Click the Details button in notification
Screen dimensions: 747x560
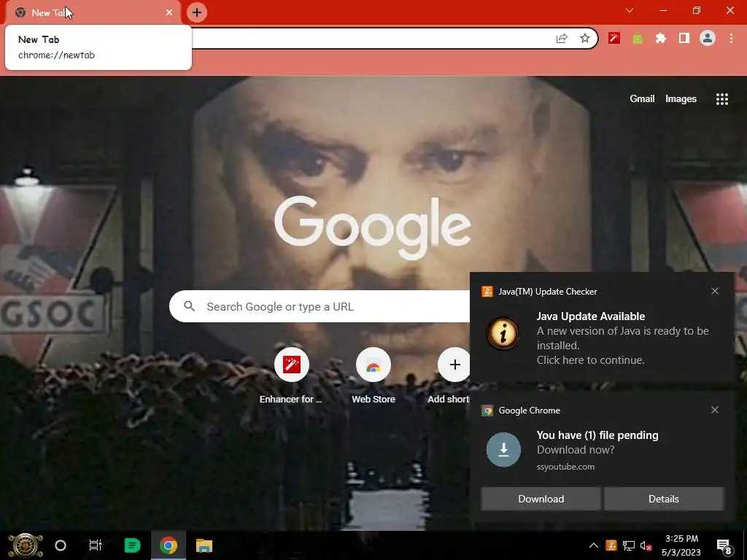(664, 499)
